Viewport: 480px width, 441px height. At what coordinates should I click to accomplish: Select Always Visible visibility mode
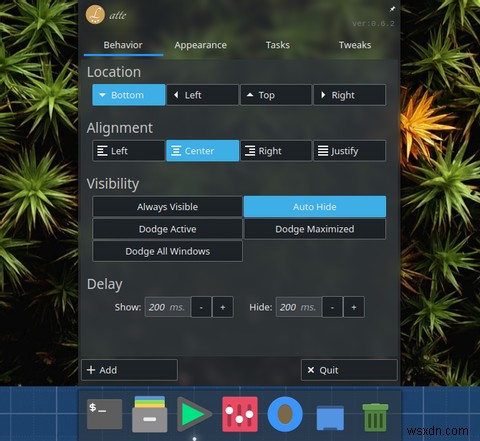click(167, 207)
